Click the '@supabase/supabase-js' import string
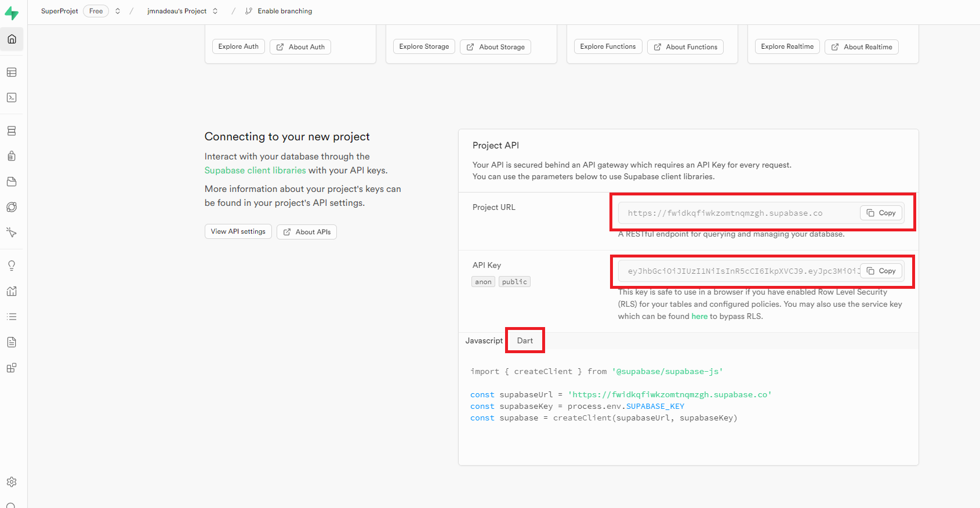The width and height of the screenshot is (980, 508). (x=667, y=371)
